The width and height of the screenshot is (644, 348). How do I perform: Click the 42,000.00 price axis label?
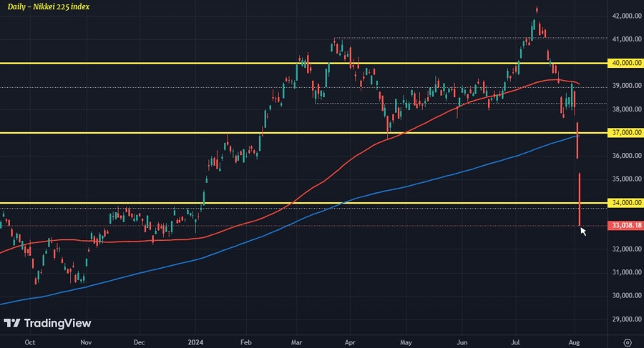click(x=627, y=16)
